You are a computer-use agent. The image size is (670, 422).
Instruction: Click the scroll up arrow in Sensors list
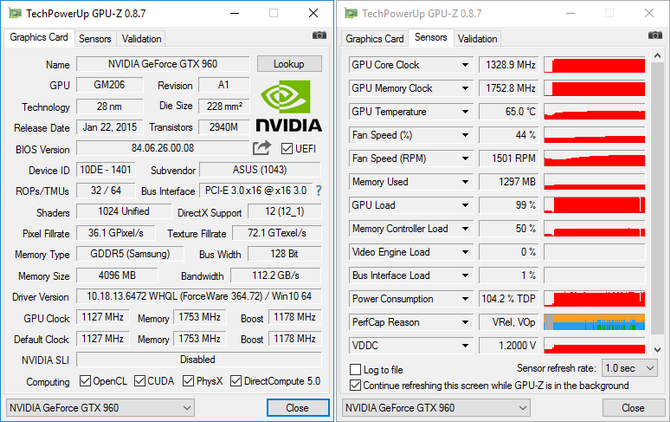(657, 56)
